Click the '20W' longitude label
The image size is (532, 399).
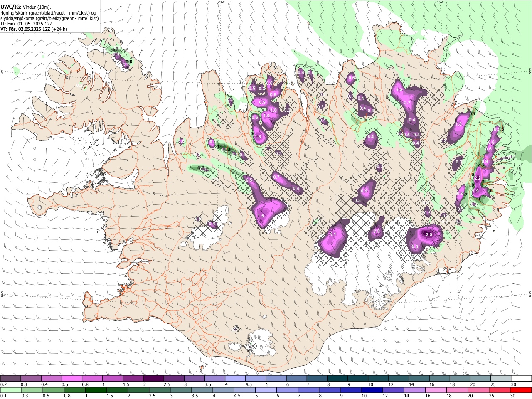(x=221, y=2)
